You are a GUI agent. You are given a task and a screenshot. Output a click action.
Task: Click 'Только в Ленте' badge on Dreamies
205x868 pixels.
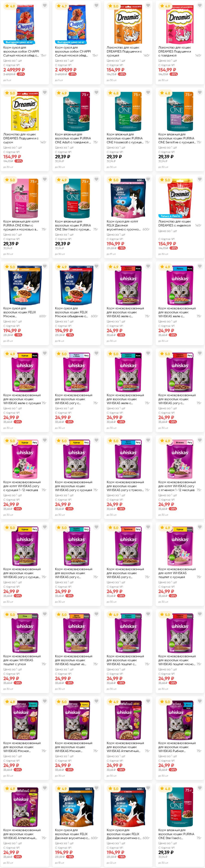pyautogui.click(x=170, y=216)
